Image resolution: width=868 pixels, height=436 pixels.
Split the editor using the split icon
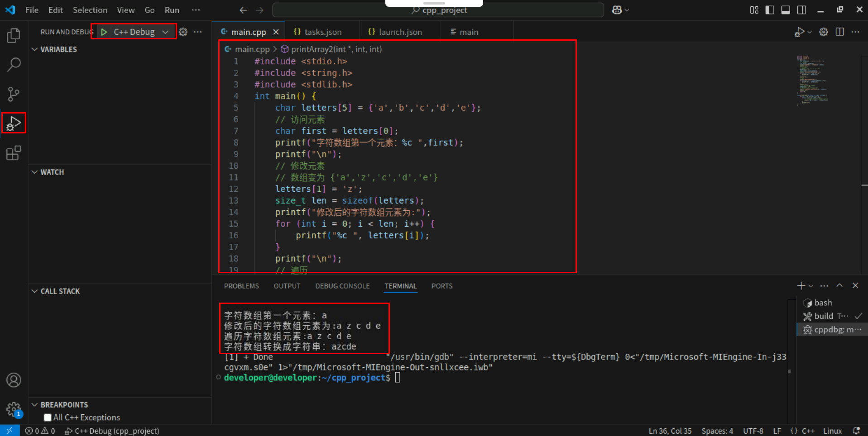click(x=840, y=32)
